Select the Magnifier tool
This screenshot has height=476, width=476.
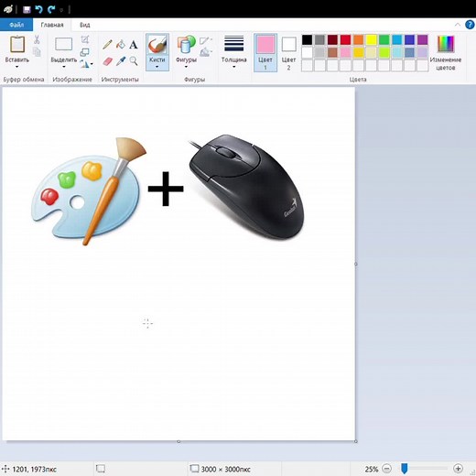134,61
